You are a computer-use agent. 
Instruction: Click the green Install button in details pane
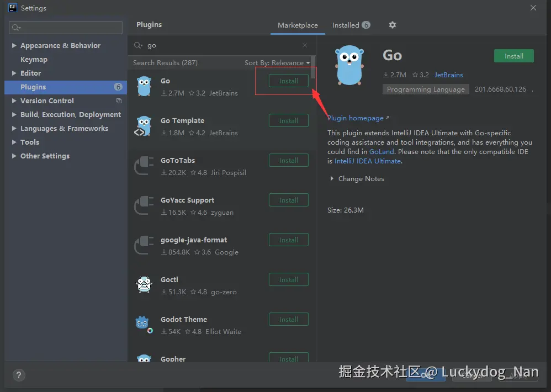[x=514, y=56]
